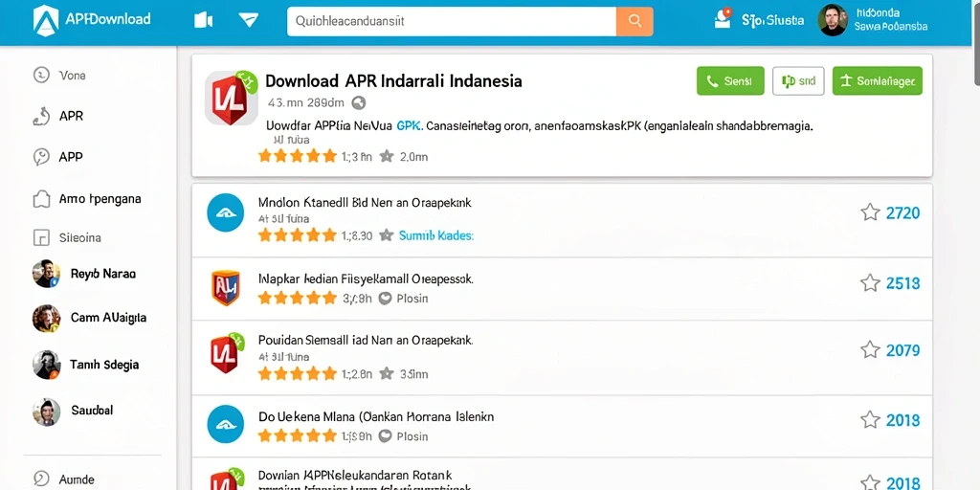980x490 pixels.
Task: Click the red shield icon of Pouidan Slemsall
Action: [226, 352]
